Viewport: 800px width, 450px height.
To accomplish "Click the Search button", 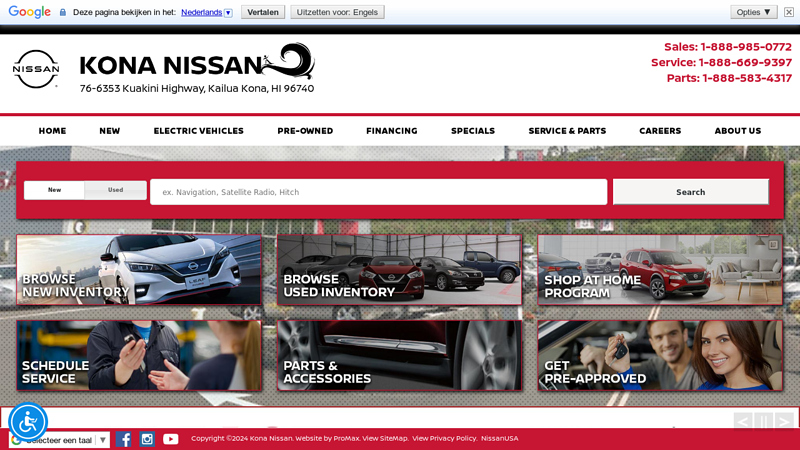I will tap(691, 192).
